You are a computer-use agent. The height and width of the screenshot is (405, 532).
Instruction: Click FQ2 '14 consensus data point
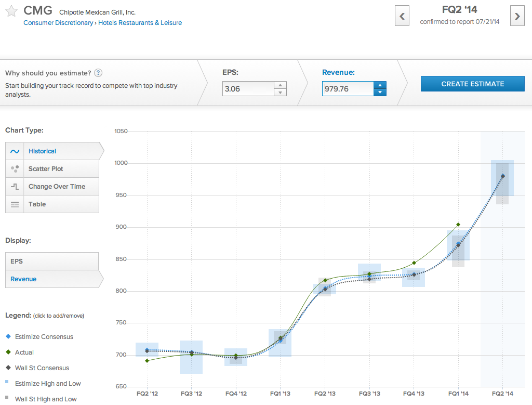point(503,176)
